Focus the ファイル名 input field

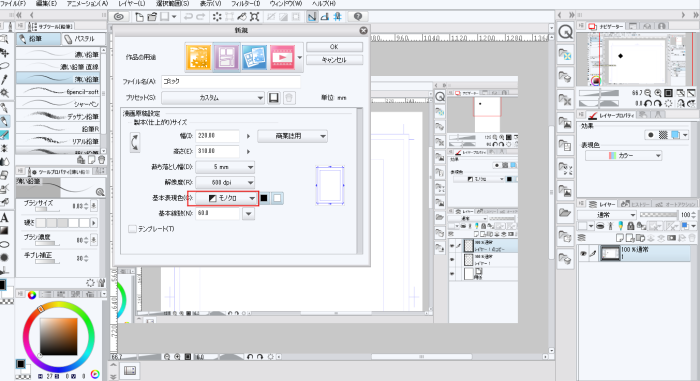point(231,81)
